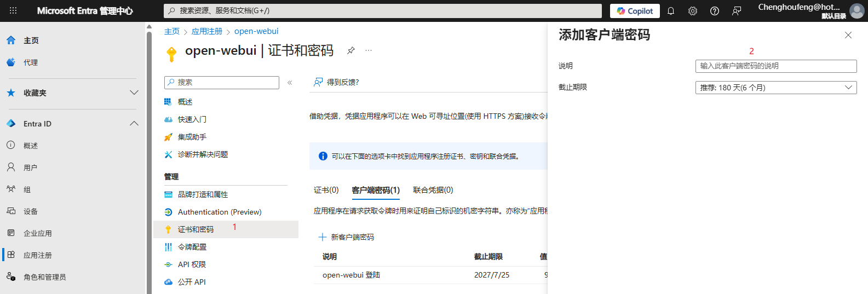
Task: Open the more options ellipsis beside title
Action: coord(369,50)
